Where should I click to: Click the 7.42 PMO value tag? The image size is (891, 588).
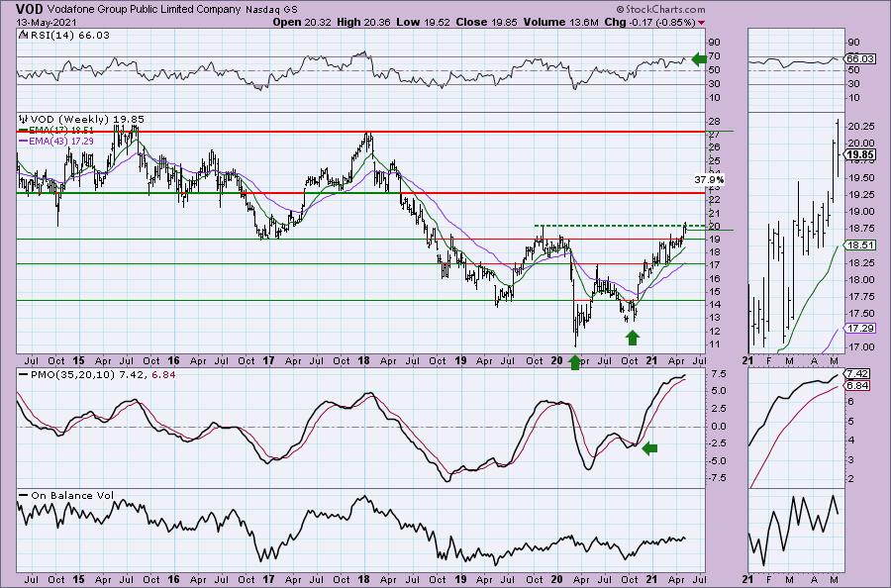pyautogui.click(x=857, y=374)
